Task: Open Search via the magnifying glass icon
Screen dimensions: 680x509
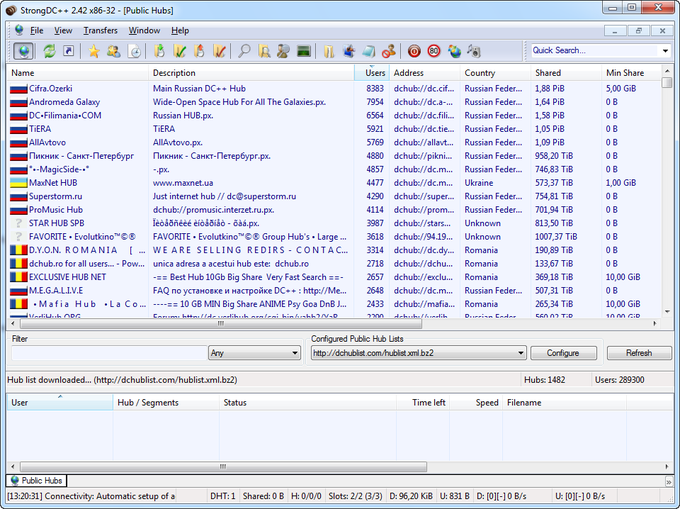Action: pos(244,51)
